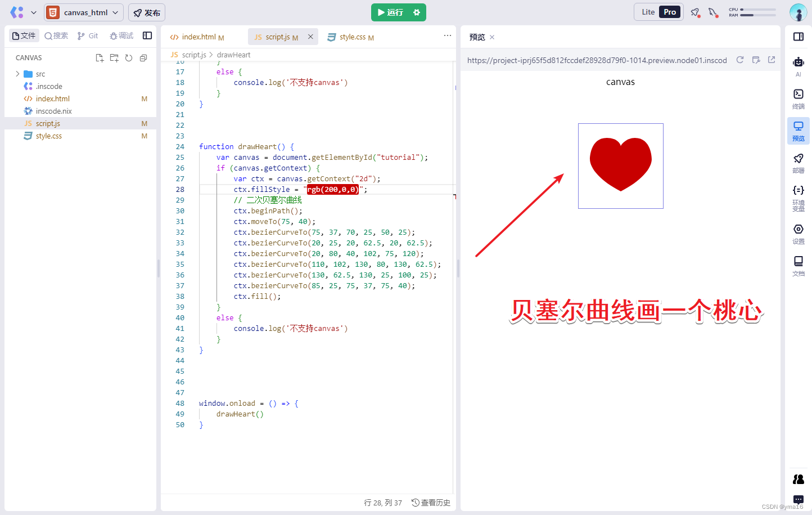The height and width of the screenshot is (515, 812).
Task: Open the 文档 docs panel
Action: pos(799,266)
